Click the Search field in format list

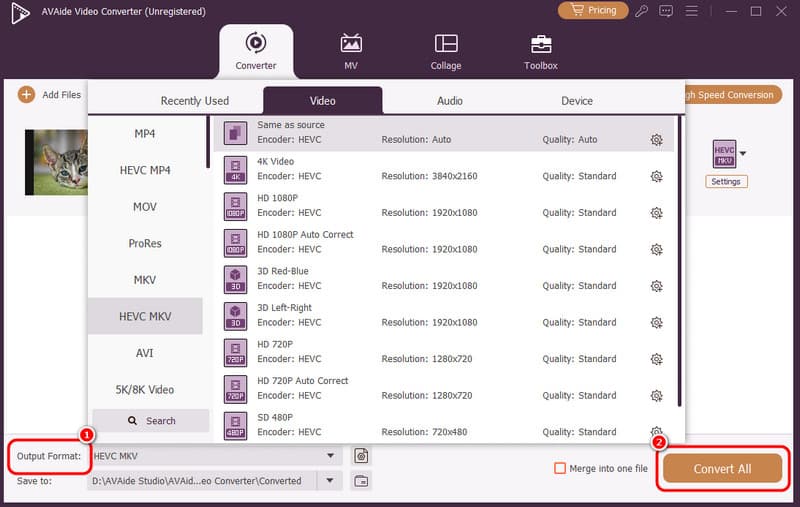[151, 421]
